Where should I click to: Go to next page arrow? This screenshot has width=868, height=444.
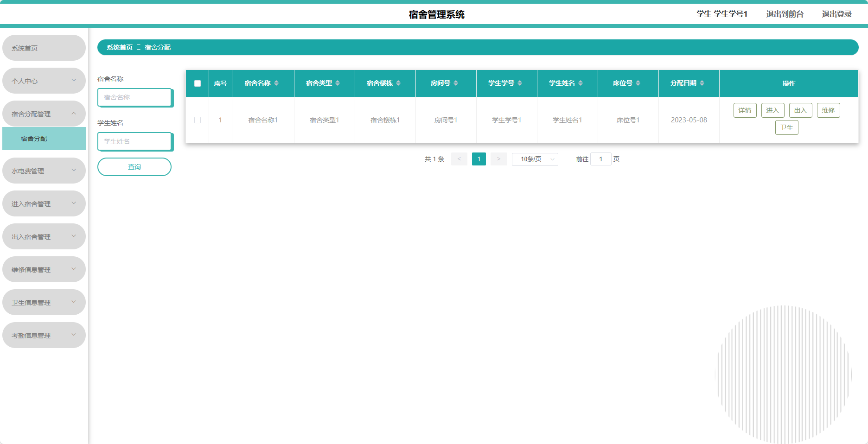click(498, 159)
